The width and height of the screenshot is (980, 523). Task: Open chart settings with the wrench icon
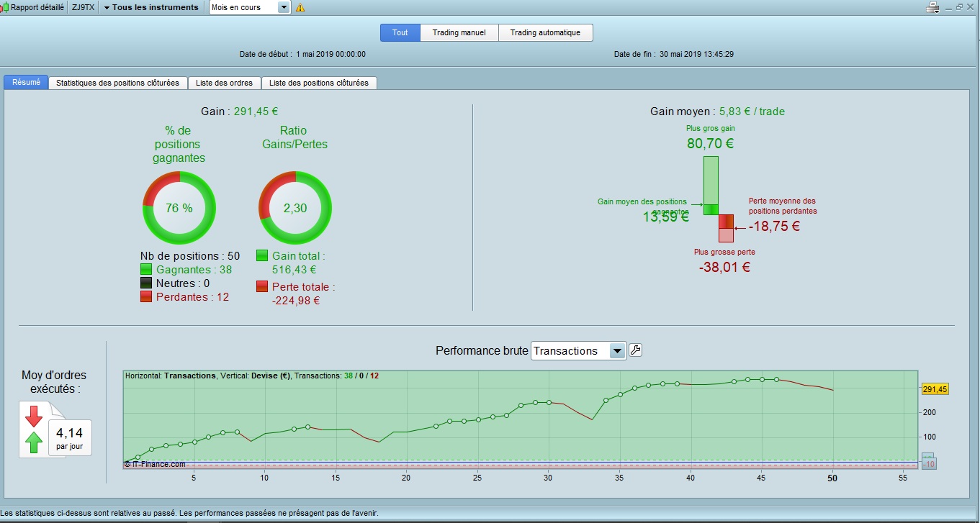(635, 350)
